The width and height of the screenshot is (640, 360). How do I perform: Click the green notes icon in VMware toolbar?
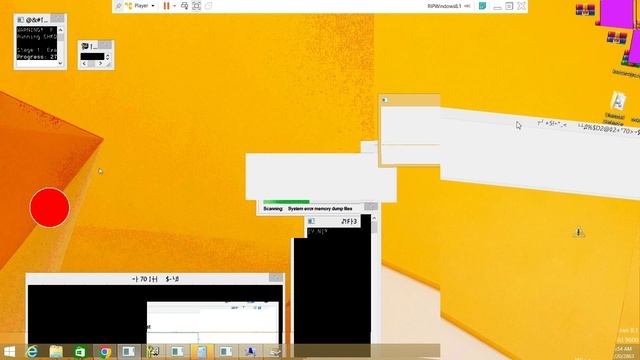point(482,6)
